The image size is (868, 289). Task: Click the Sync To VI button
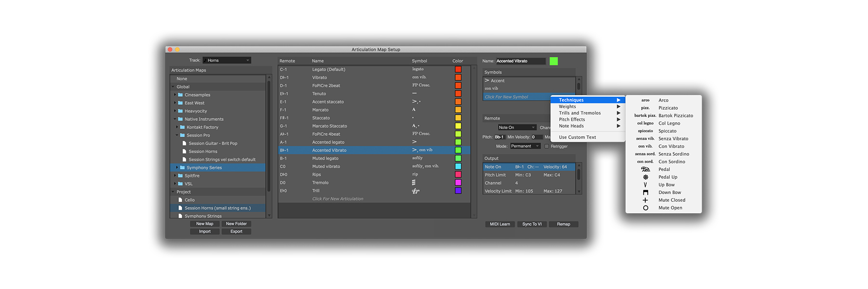[x=532, y=224]
